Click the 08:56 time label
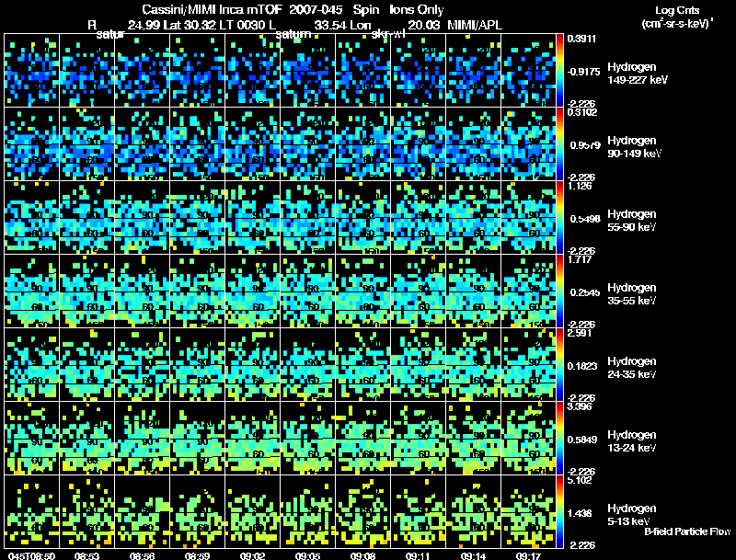 [142, 556]
